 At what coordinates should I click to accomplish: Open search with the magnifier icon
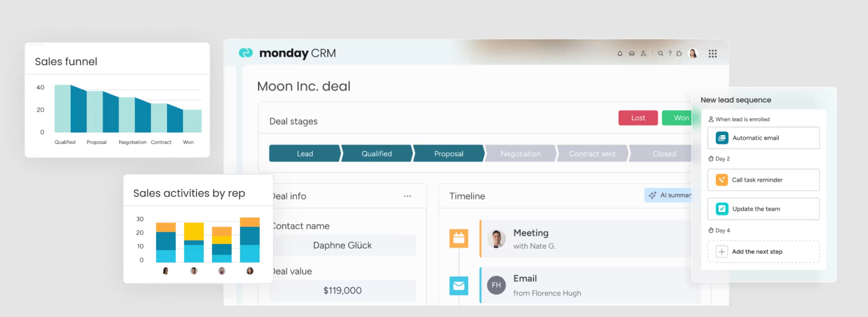[x=660, y=54]
